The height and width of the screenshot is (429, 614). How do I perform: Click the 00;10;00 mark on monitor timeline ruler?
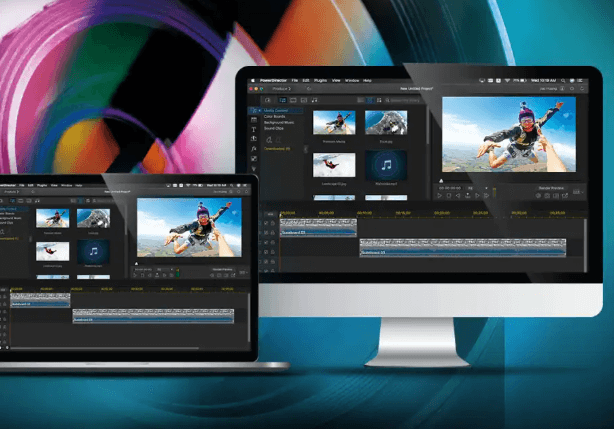tap(364, 213)
